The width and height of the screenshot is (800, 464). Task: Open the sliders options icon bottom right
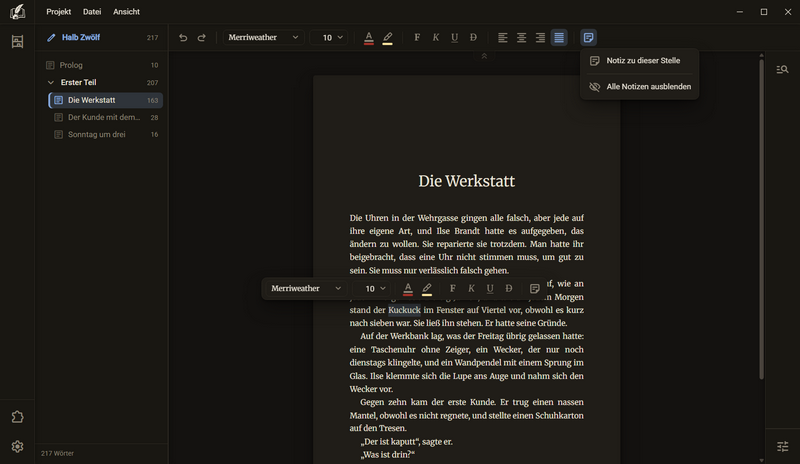(x=782, y=447)
